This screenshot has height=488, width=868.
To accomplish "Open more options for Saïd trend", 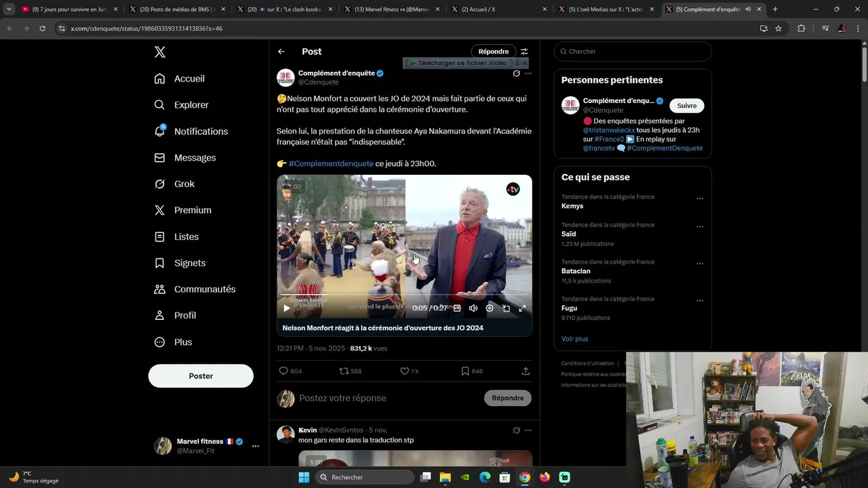I will [700, 226].
